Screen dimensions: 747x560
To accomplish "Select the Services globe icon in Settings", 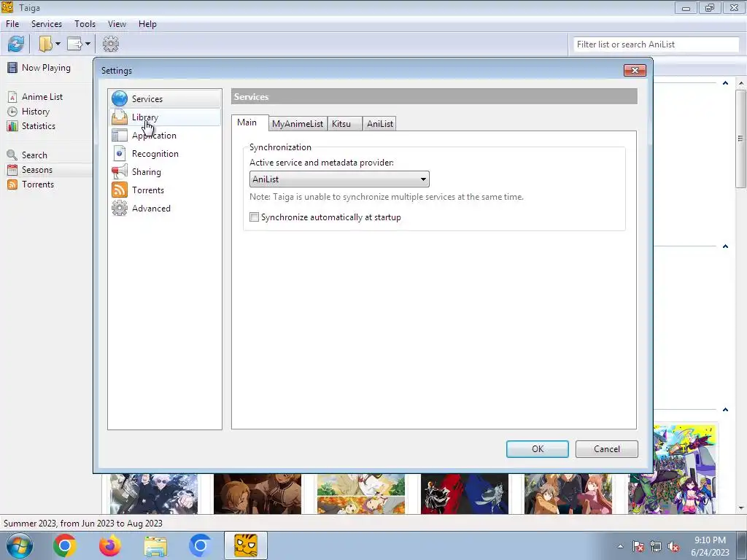I will [x=119, y=98].
